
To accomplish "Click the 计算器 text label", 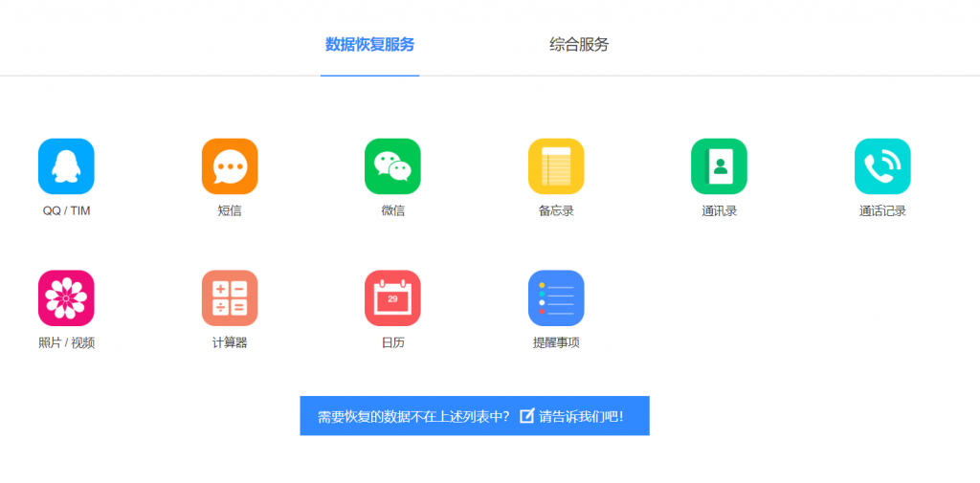I will point(230,343).
